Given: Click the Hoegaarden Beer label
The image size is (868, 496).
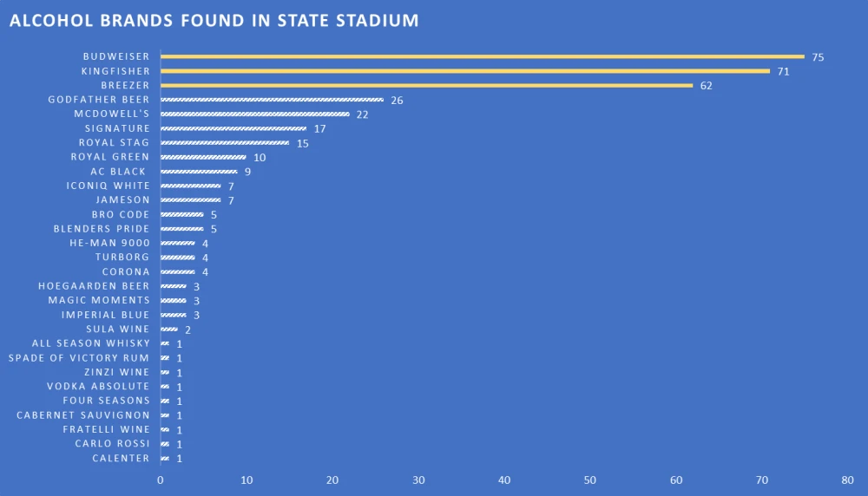Looking at the screenshot, I should (x=94, y=285).
